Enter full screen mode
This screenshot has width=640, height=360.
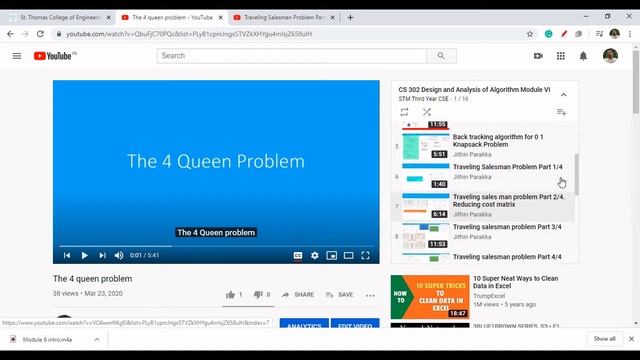coord(365,256)
